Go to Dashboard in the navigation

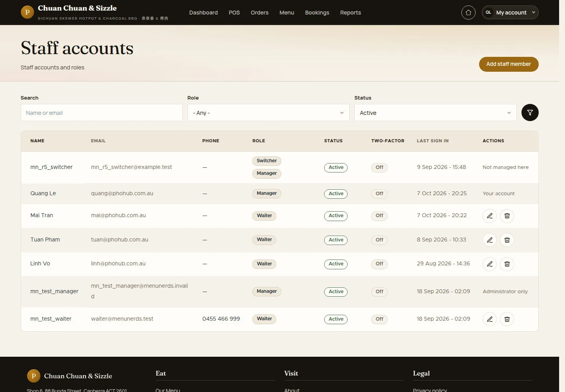click(x=203, y=13)
